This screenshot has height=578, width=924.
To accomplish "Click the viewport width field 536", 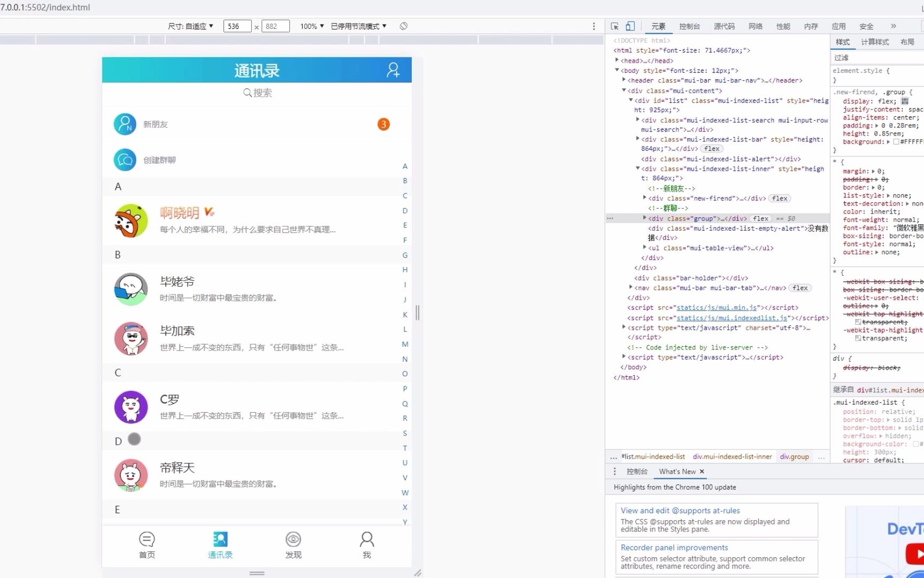I will coord(237,26).
